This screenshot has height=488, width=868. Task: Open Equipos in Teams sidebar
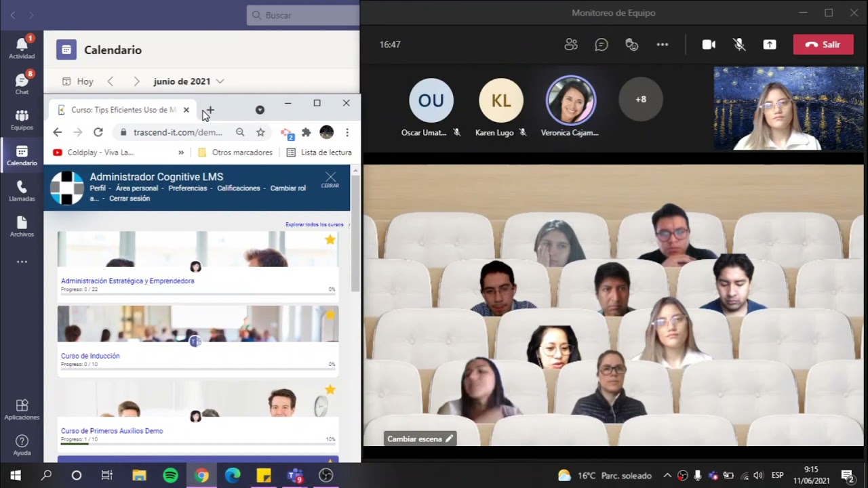tap(22, 119)
